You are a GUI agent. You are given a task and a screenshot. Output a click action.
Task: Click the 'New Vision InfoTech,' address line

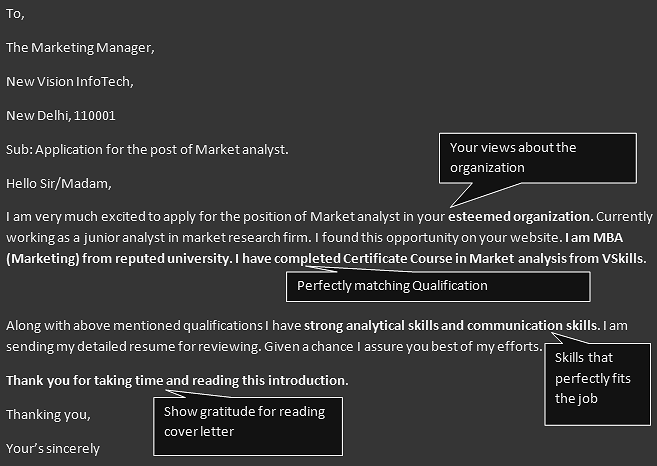click(70, 82)
